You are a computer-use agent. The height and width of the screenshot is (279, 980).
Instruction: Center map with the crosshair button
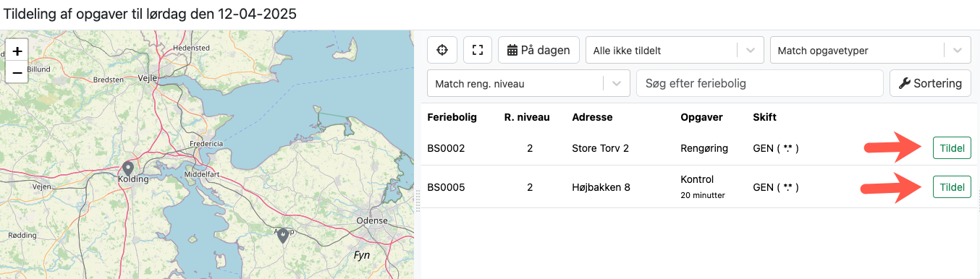pyautogui.click(x=442, y=50)
